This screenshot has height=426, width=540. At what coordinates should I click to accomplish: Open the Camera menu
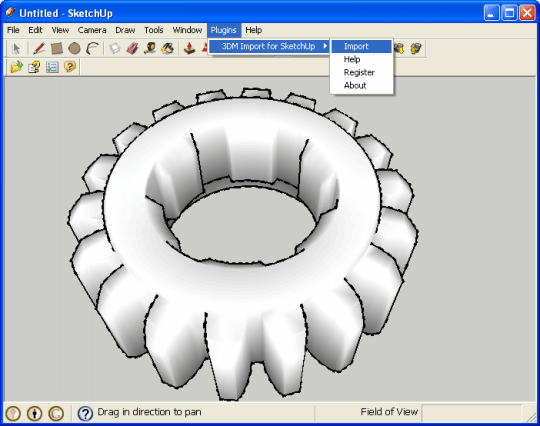tap(92, 30)
